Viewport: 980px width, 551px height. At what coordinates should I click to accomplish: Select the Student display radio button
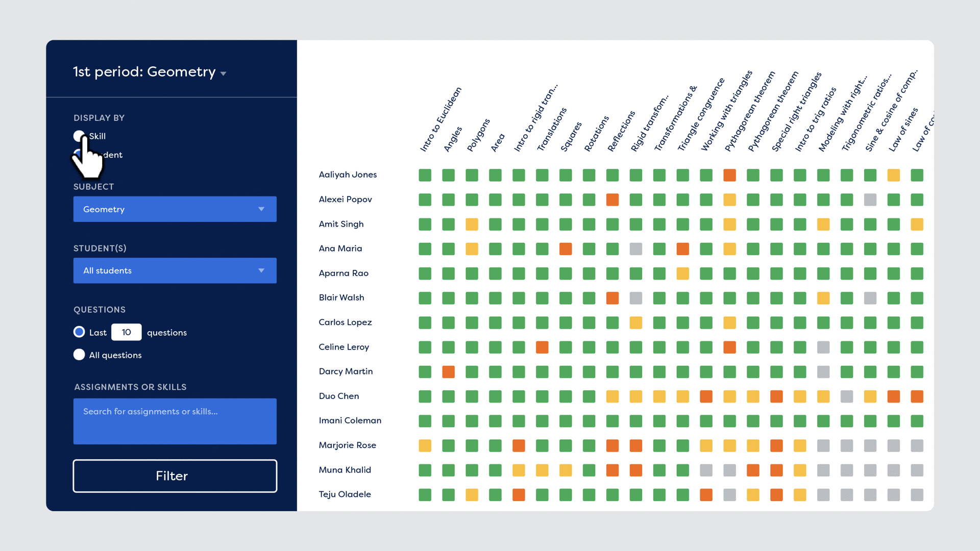(x=79, y=154)
